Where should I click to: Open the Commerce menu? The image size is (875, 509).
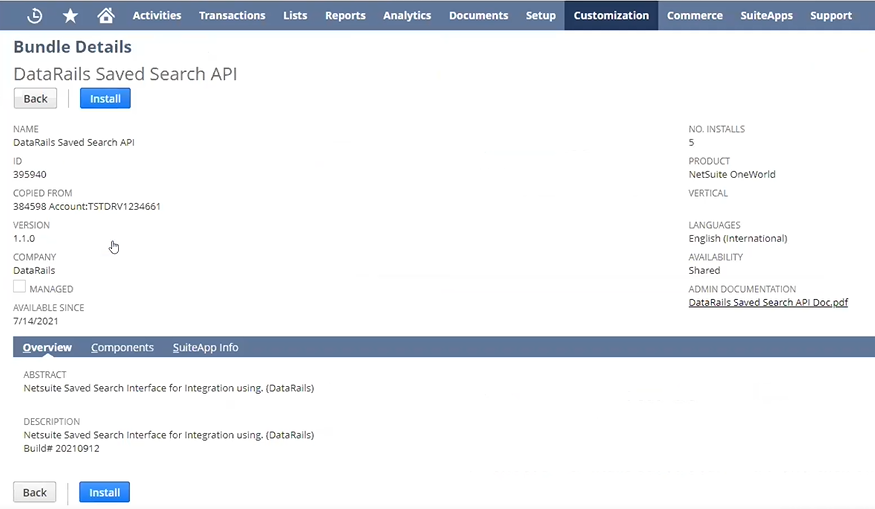tap(695, 16)
